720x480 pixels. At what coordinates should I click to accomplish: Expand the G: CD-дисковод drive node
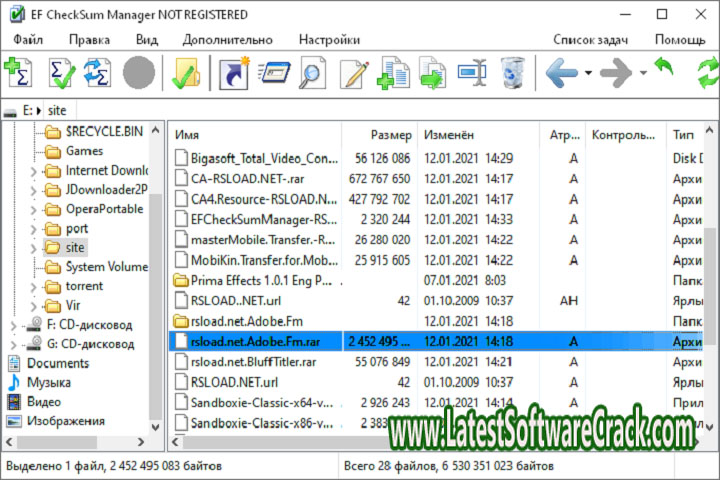pyautogui.click(x=14, y=345)
